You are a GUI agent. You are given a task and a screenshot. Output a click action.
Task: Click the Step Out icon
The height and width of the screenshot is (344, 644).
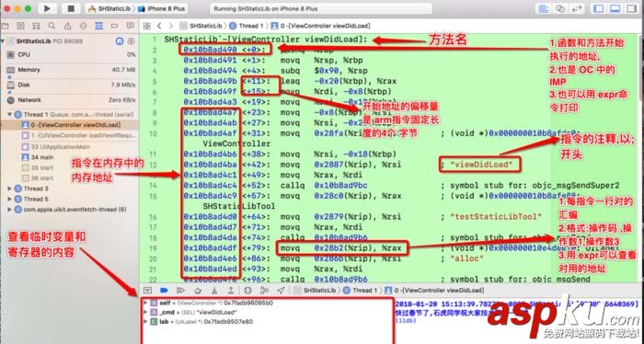point(231,291)
